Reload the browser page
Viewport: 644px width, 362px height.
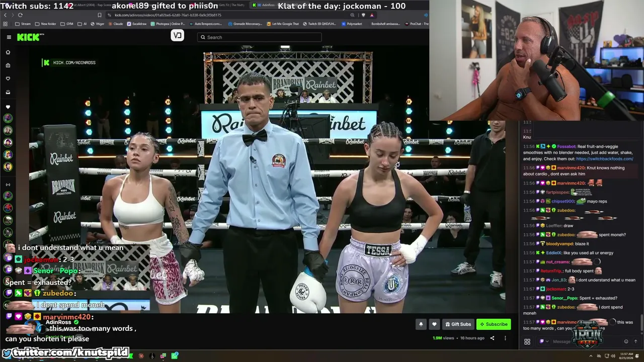(x=20, y=15)
